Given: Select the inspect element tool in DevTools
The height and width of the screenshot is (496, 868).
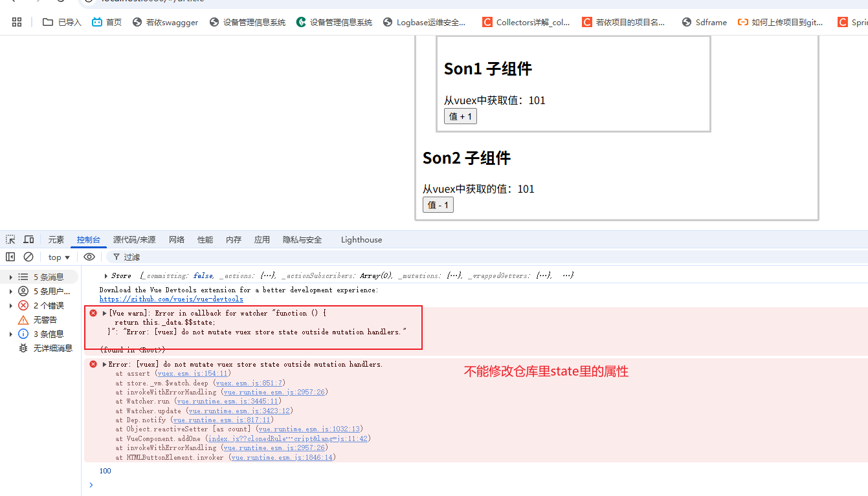Looking at the screenshot, I should point(10,239).
